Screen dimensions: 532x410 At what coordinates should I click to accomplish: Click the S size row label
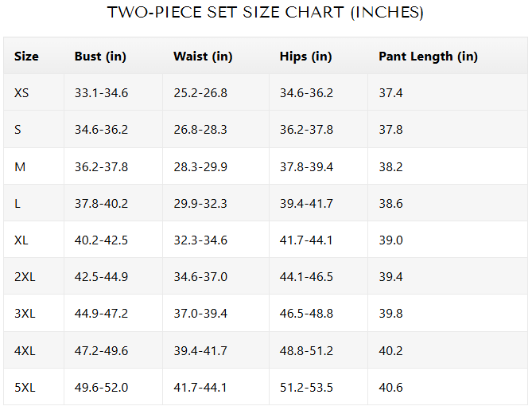tap(17, 130)
